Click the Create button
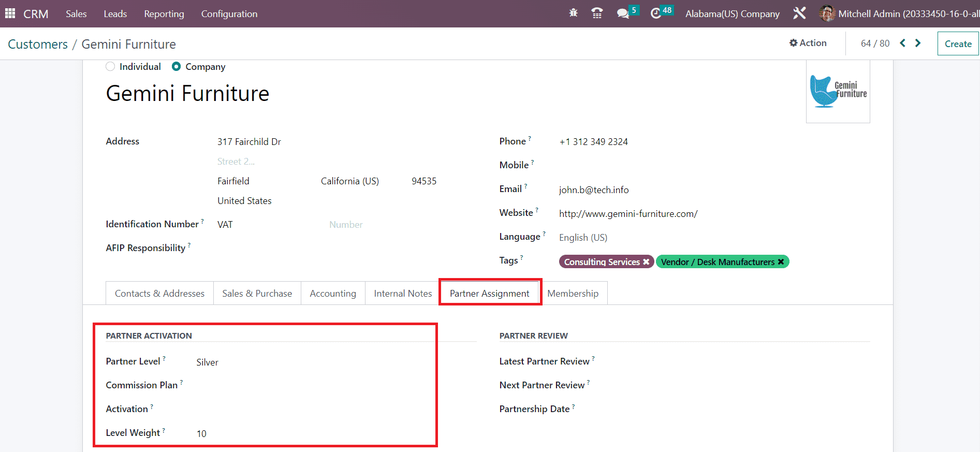 tap(958, 44)
